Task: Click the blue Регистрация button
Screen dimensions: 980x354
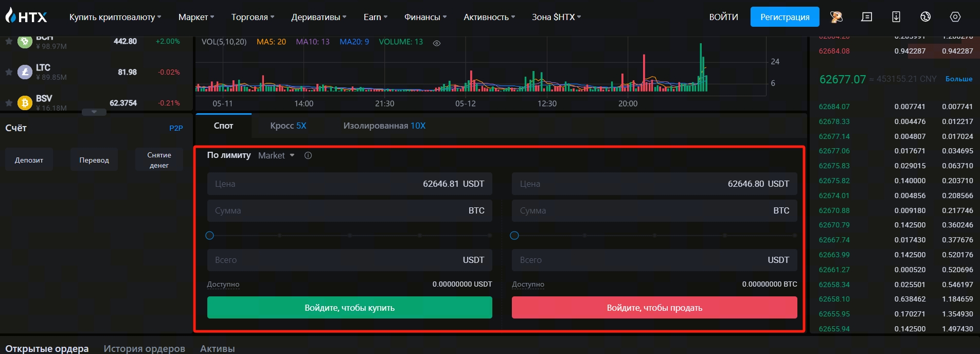Action: 785,17
